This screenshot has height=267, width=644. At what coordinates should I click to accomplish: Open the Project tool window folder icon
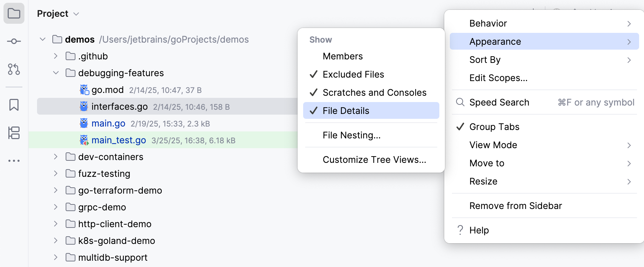14,14
